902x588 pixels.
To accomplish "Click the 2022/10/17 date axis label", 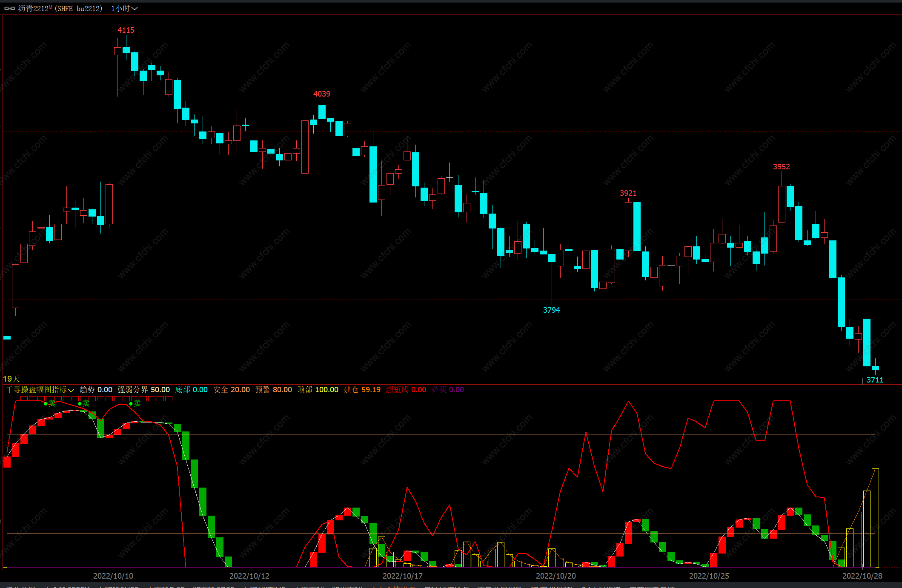I will [x=402, y=576].
